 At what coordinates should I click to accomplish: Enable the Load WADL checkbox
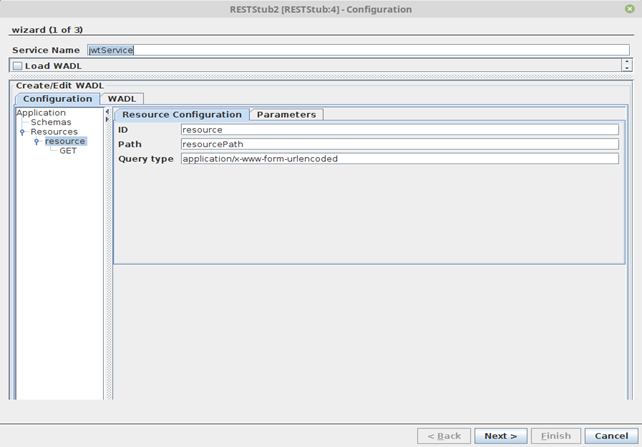[x=18, y=66]
